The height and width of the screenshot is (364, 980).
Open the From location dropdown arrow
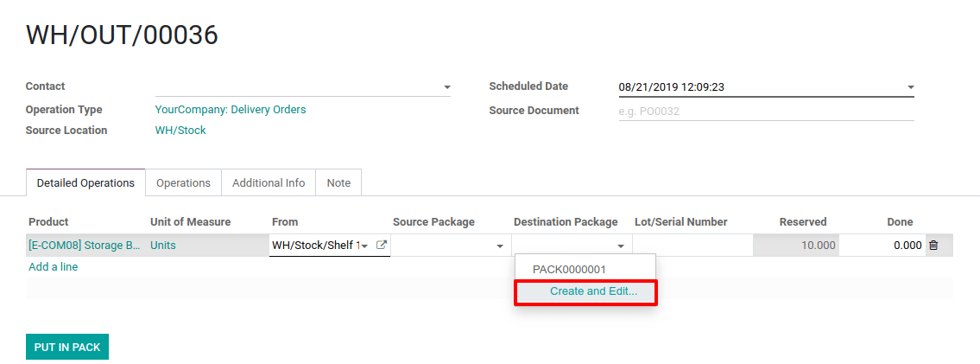tap(364, 246)
